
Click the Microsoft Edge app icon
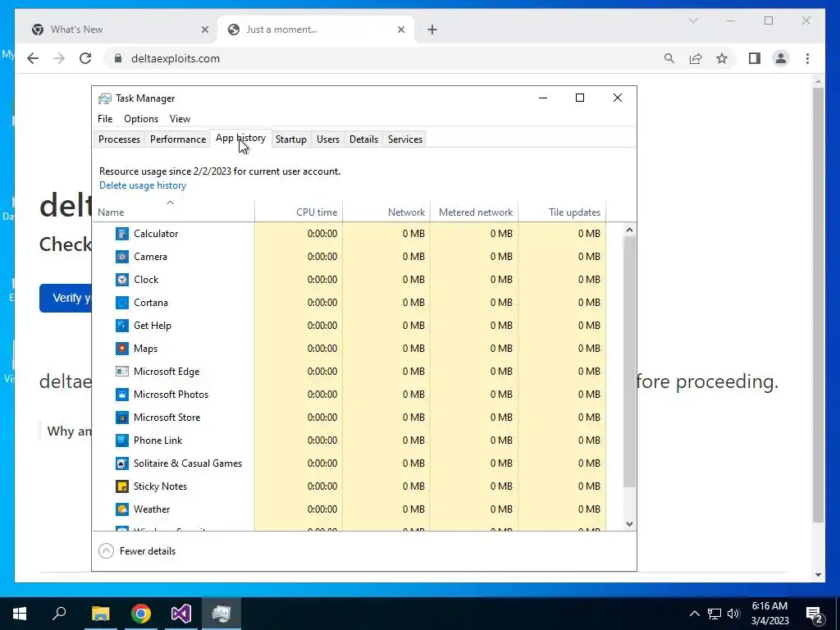pyautogui.click(x=122, y=372)
